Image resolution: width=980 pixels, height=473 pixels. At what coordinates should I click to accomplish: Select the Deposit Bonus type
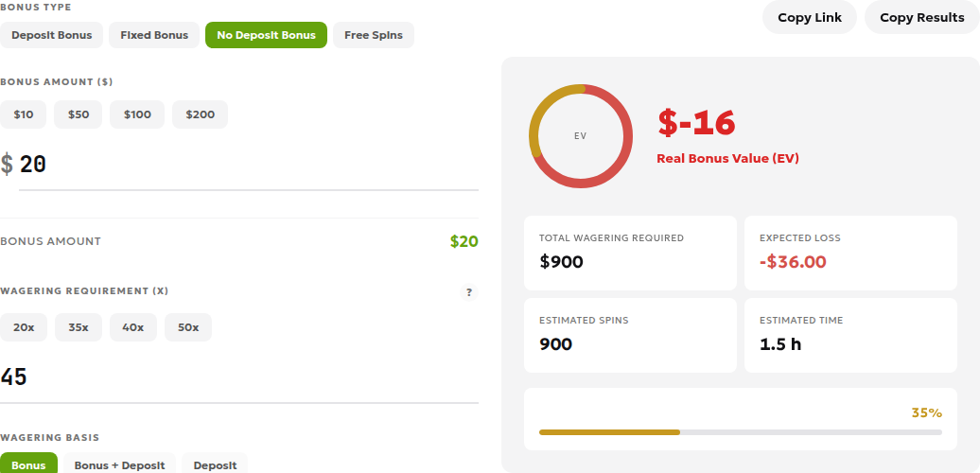click(51, 35)
